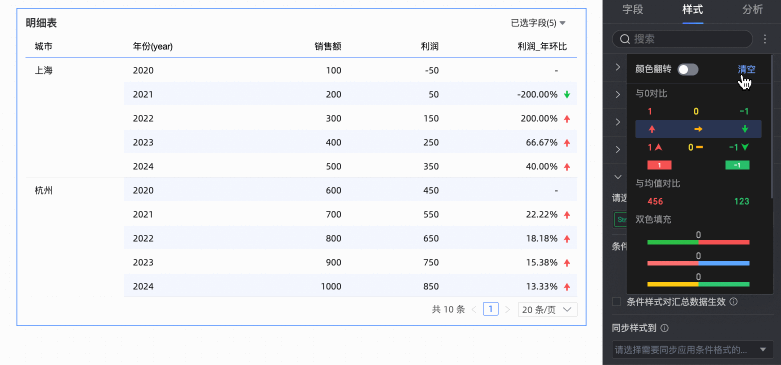The image size is (781, 365).
Task: Check 条件样式对汇总数据生效 checkbox
Action: [x=617, y=301]
